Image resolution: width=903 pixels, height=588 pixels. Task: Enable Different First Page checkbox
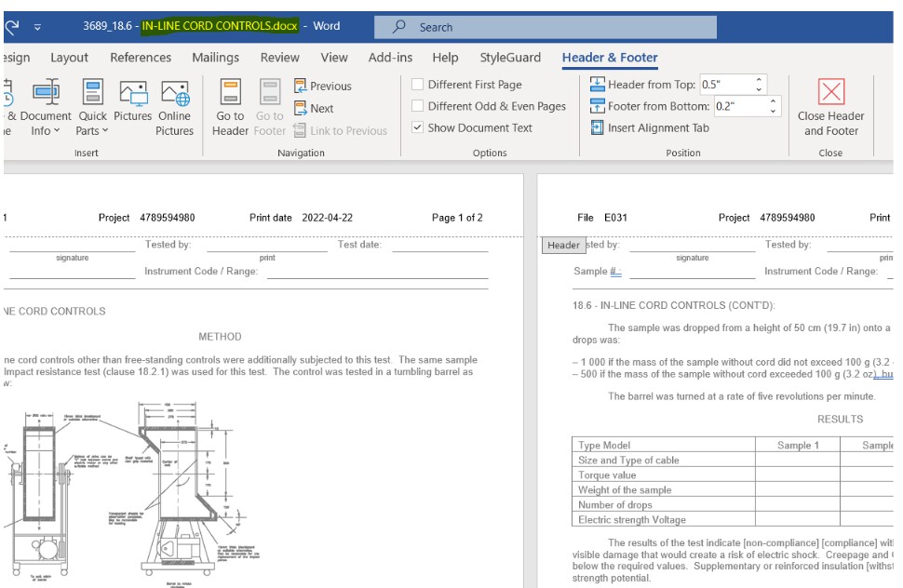[418, 85]
